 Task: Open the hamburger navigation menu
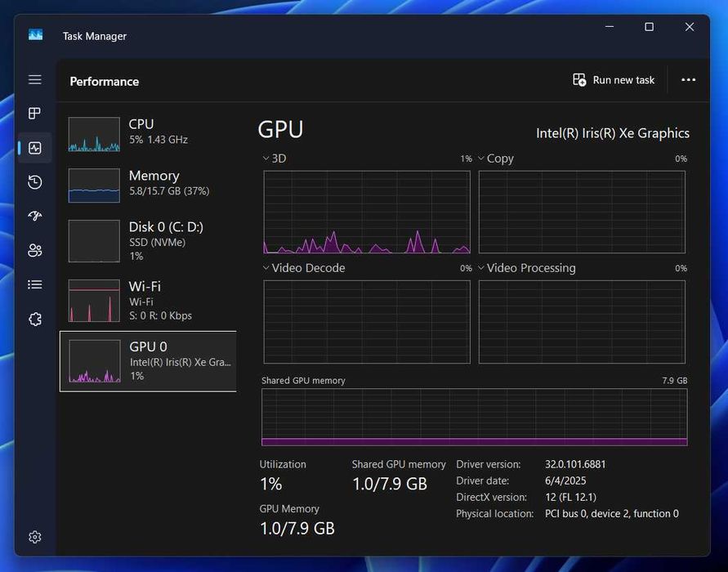pyautogui.click(x=35, y=79)
